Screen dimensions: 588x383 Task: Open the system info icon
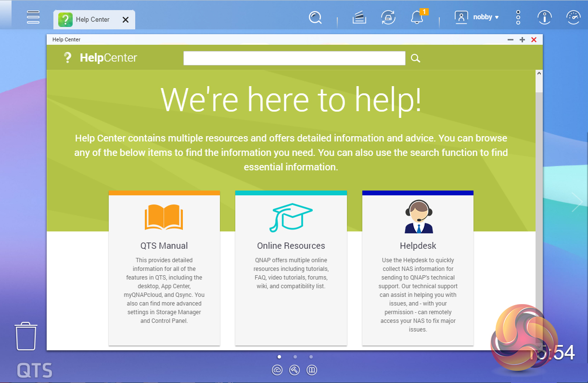[x=544, y=18]
